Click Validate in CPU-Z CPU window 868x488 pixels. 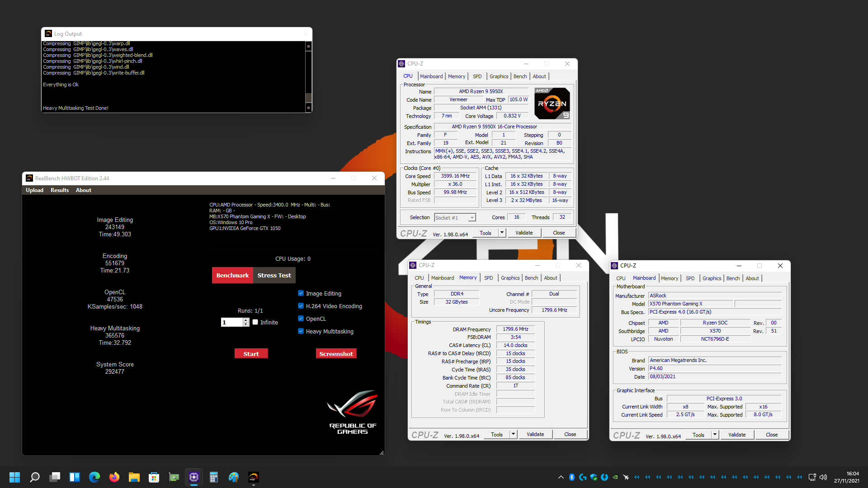(x=524, y=233)
